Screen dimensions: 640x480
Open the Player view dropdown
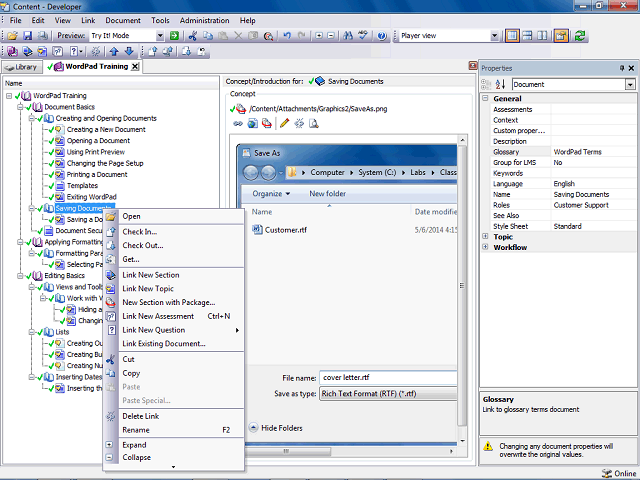click(x=494, y=36)
